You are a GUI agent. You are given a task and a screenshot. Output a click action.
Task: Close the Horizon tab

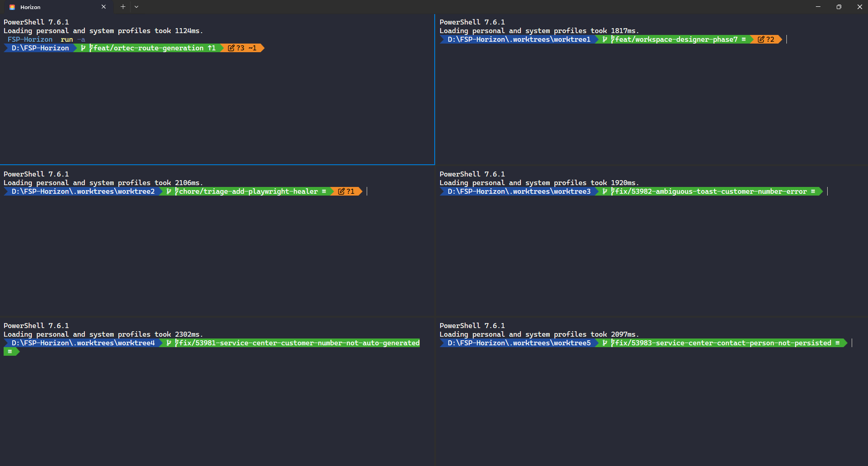click(x=104, y=7)
